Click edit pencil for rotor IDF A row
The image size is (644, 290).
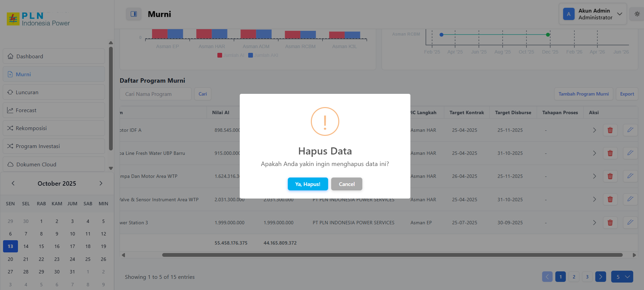630,130
